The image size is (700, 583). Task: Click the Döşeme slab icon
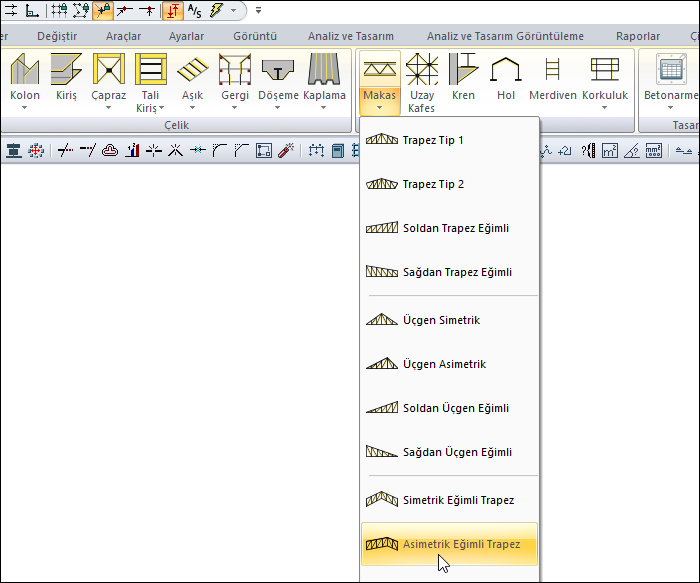click(280, 71)
